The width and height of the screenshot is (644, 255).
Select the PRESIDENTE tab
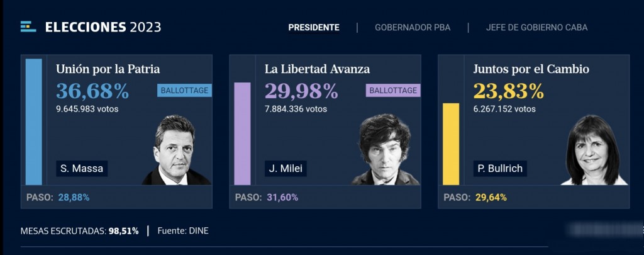314,28
